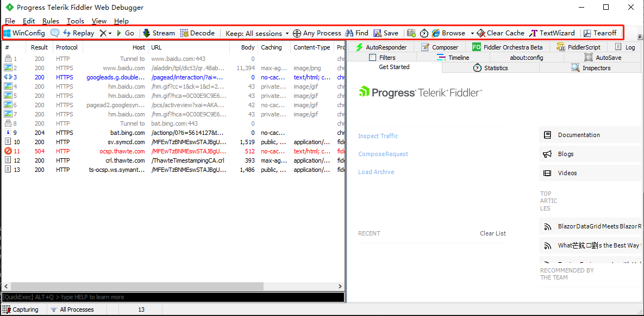Select the crl.thawte.com session row
Viewport: 644px width, 316px height.
173,160
